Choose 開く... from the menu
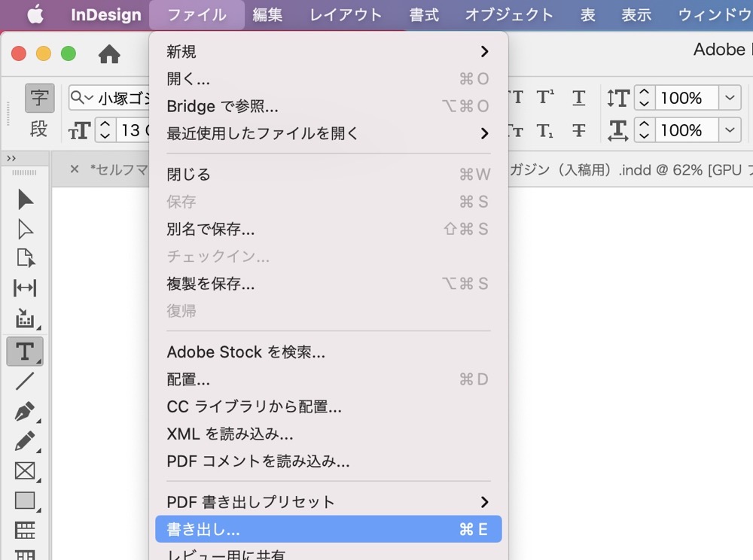Screen dimensions: 753x560 328,79
